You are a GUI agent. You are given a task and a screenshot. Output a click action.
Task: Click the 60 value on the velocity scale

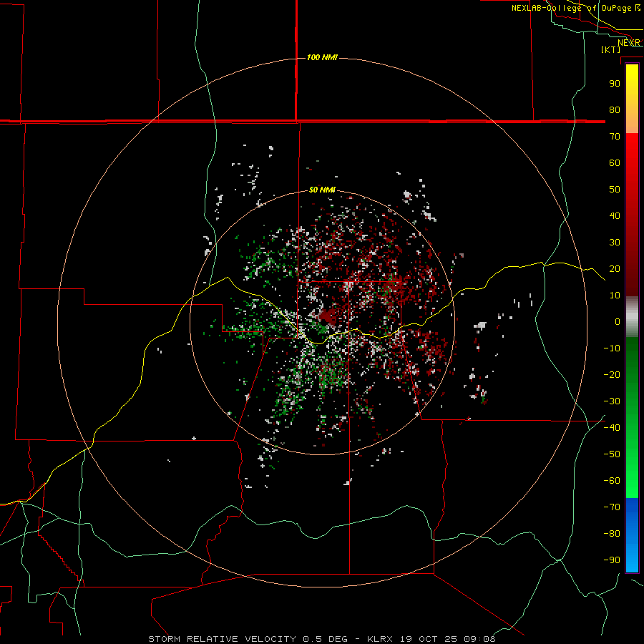click(x=615, y=162)
